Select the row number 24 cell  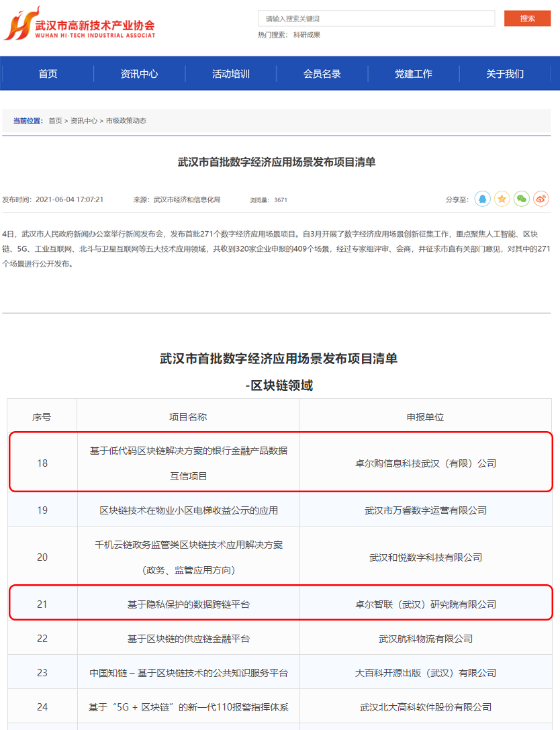42,706
